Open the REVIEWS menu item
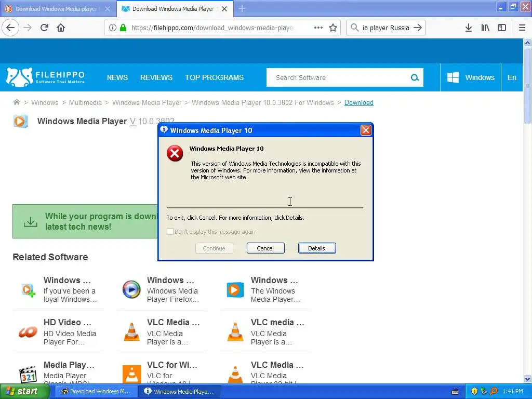This screenshot has height=399, width=532. coord(156,77)
